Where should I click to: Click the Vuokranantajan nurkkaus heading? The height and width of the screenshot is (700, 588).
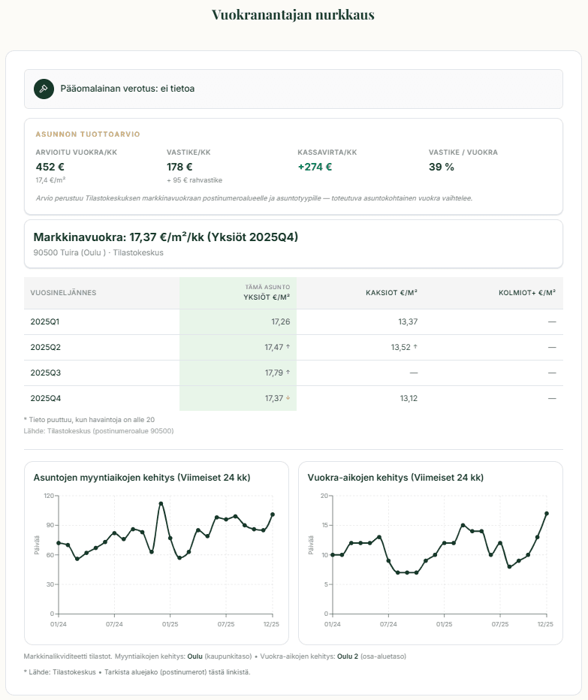tap(293, 15)
